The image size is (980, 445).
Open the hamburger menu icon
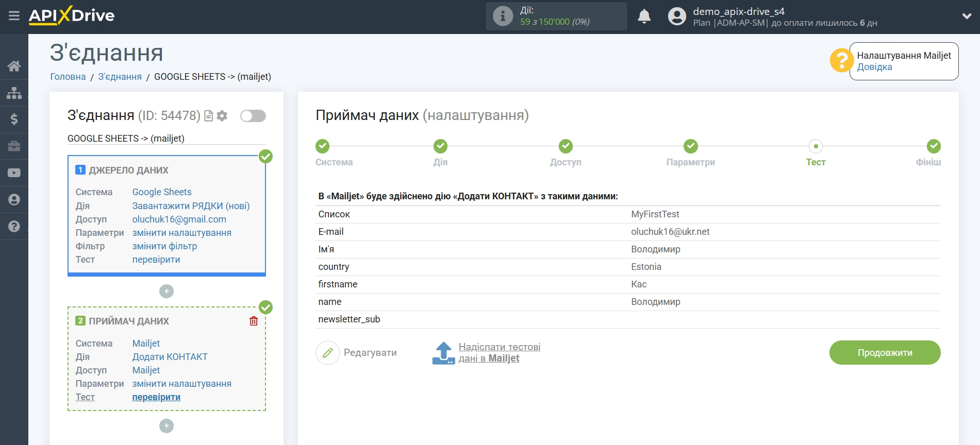(14, 15)
